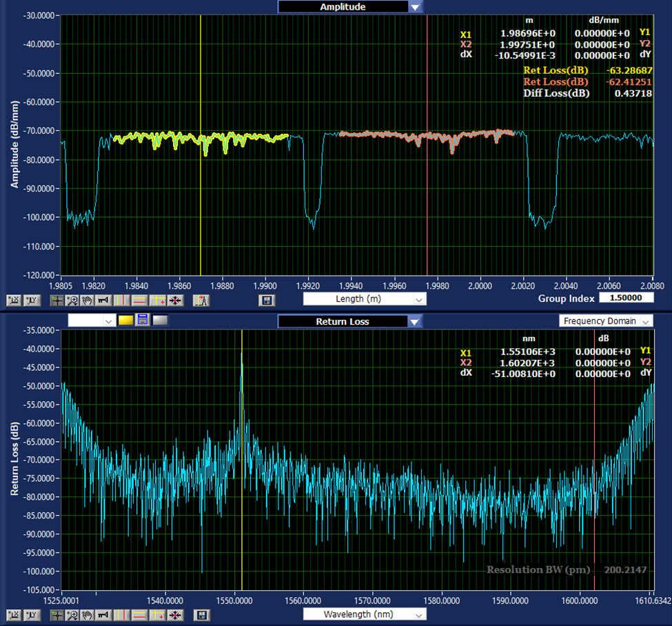Click X1 value 1.55106E+3 in Return Loss readout

(x=527, y=352)
